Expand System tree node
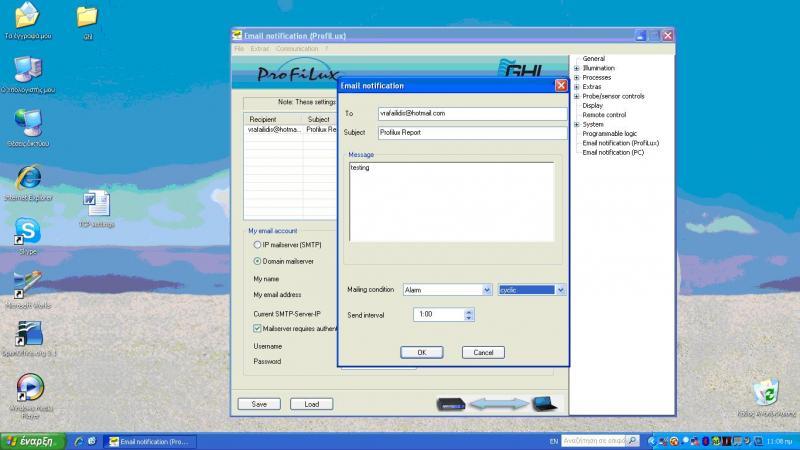The height and width of the screenshot is (450, 800). pos(577,124)
